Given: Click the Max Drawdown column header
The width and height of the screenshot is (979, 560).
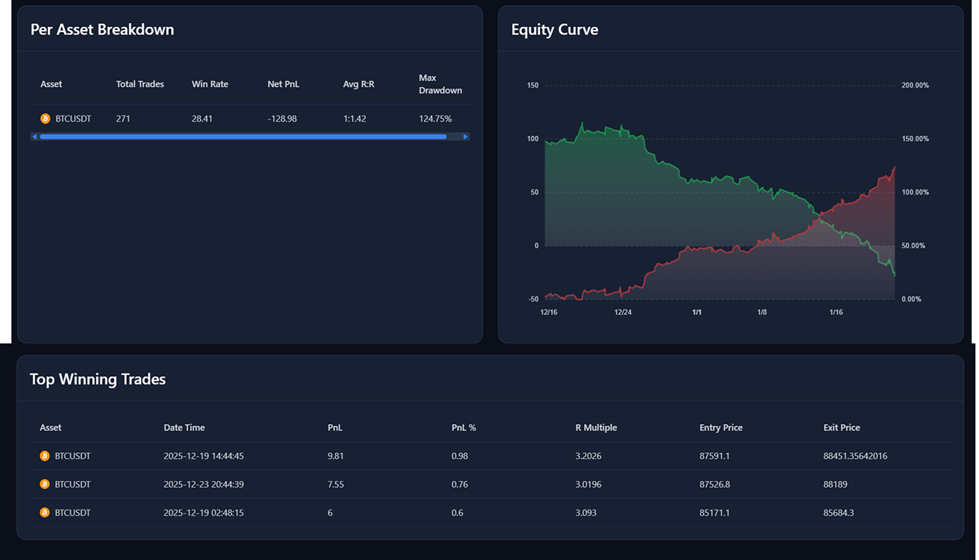Looking at the screenshot, I should pos(440,83).
